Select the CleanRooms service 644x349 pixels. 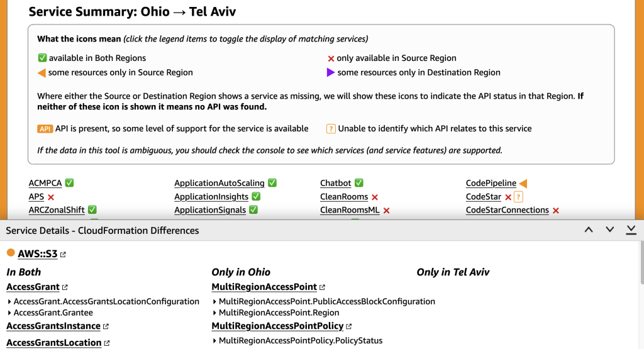[344, 197]
